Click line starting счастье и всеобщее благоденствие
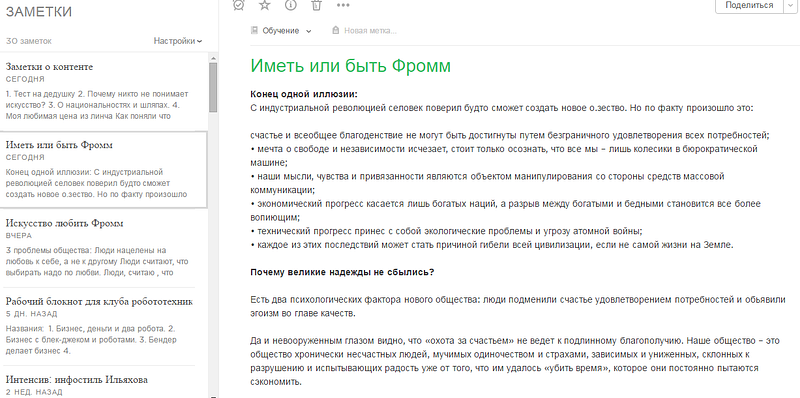 point(510,135)
